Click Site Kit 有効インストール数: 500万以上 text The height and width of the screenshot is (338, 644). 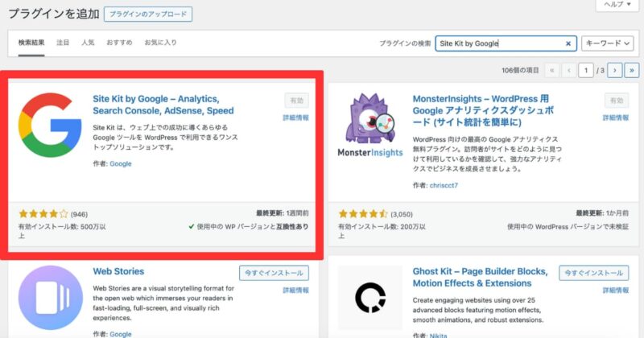pyautogui.click(x=62, y=231)
